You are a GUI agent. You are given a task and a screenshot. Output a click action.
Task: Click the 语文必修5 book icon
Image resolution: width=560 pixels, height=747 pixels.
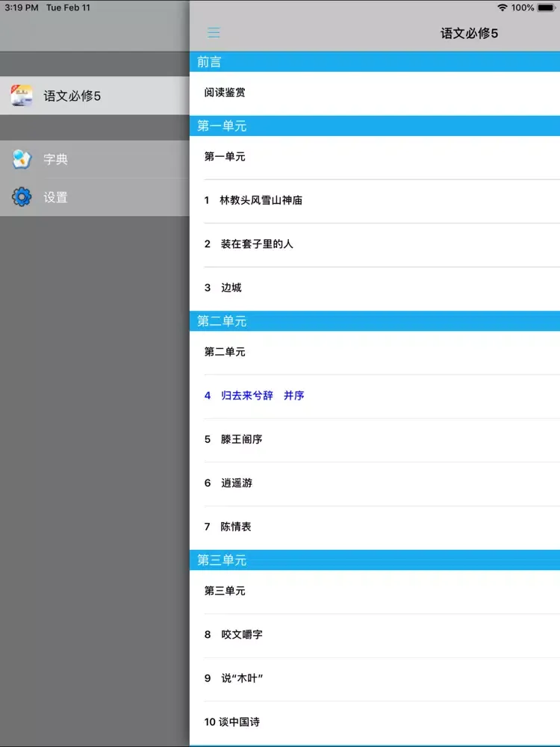(x=22, y=96)
